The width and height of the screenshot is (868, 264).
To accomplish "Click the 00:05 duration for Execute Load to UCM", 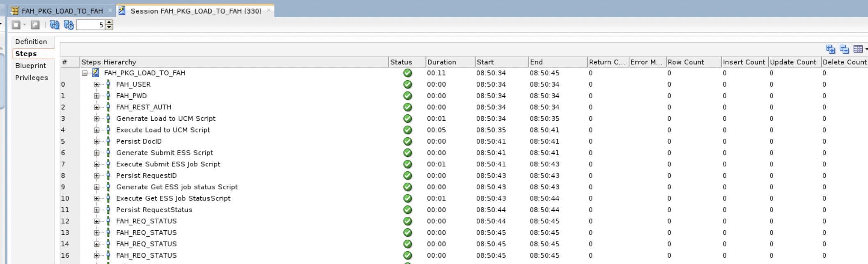I will pyautogui.click(x=436, y=130).
